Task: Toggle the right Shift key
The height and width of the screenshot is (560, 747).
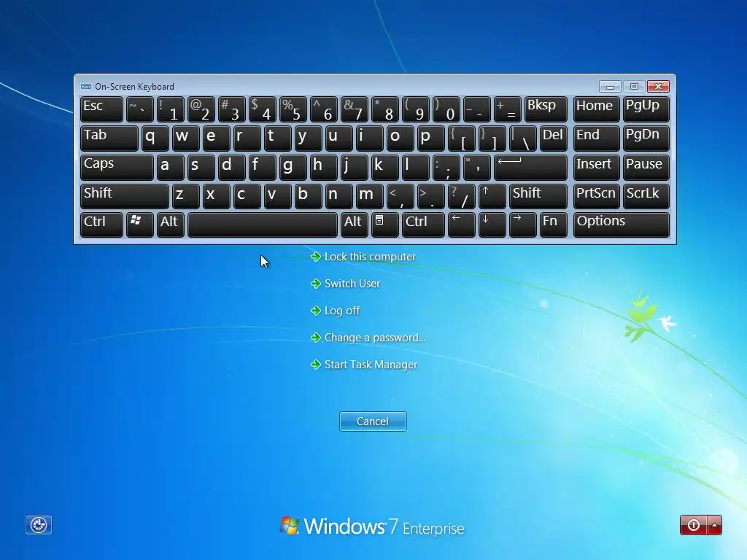Action: 538,196
